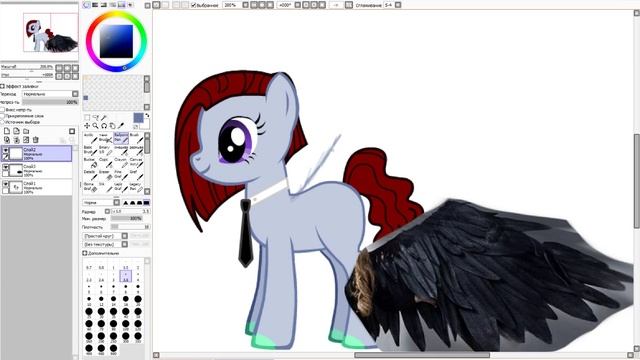Pick a shade in the color square
640x360 pixels.
coord(116,41)
